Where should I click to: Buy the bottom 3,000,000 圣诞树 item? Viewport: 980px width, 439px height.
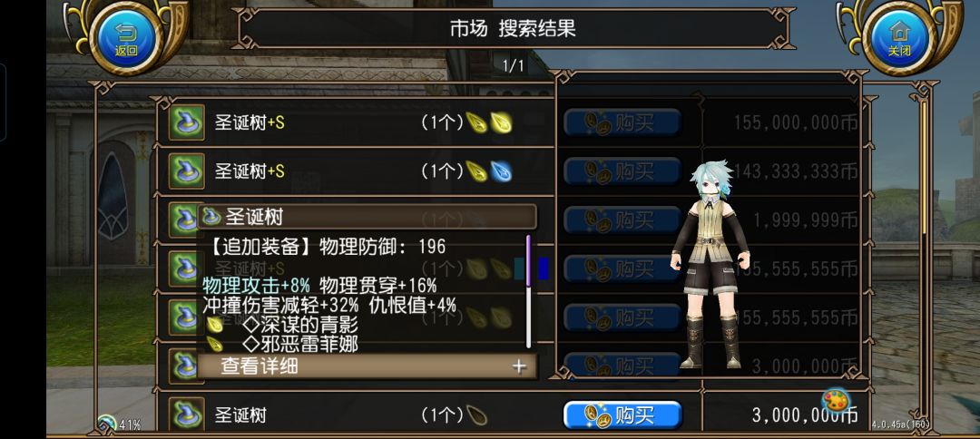point(622,415)
